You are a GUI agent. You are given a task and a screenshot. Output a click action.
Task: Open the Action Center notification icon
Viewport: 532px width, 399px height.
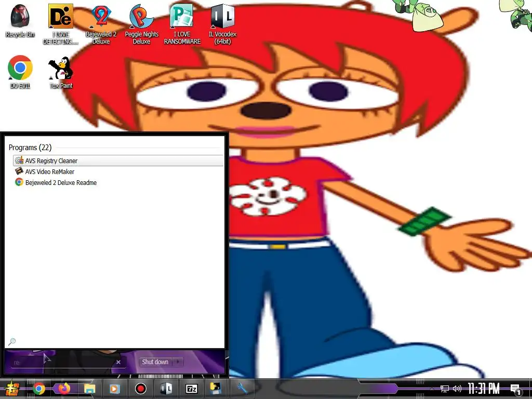(x=516, y=389)
